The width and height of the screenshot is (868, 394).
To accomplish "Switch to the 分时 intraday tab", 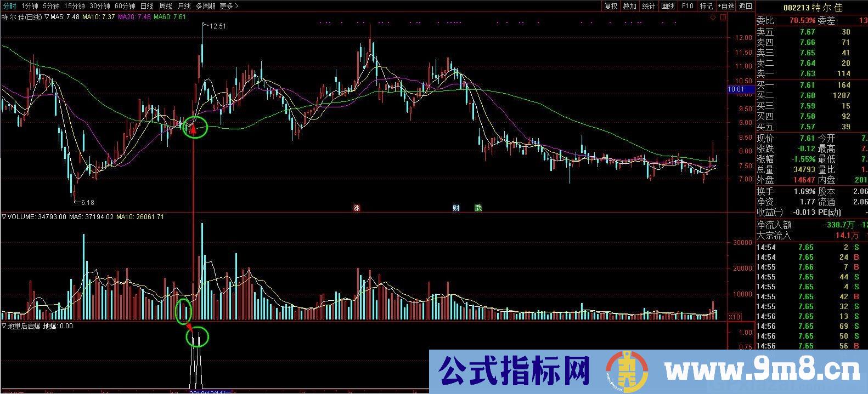I will (9, 6).
